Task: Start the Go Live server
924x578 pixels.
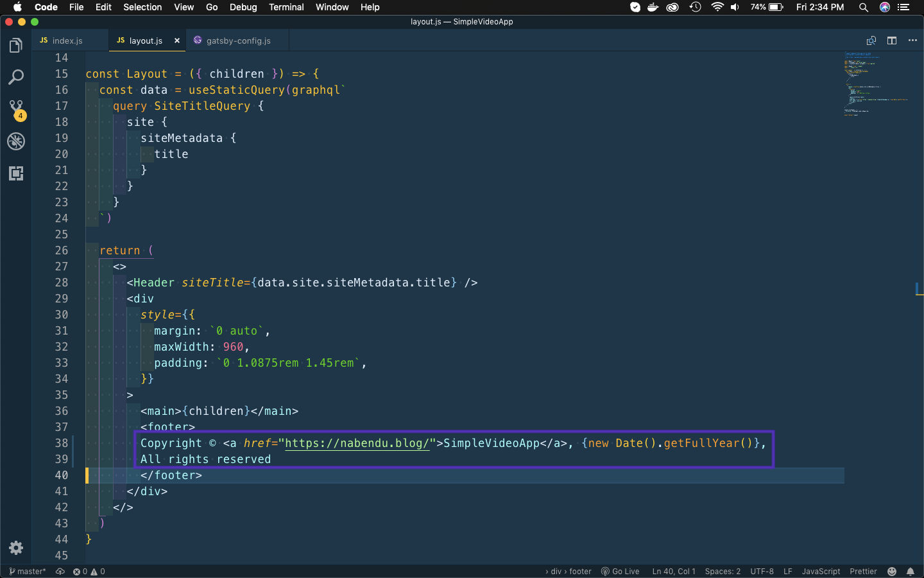Action: [620, 572]
